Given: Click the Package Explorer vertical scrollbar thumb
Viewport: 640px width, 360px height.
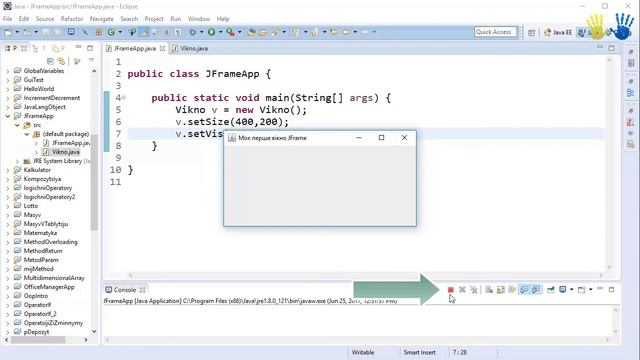Looking at the screenshot, I should [94, 182].
